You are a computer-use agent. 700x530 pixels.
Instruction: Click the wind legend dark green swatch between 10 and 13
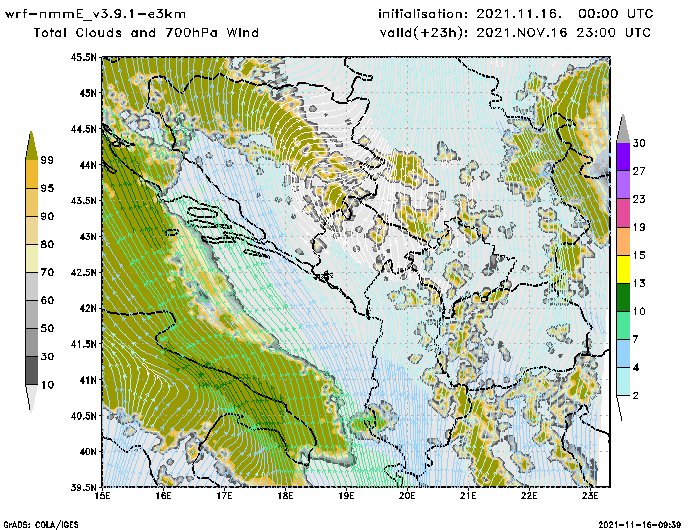pyautogui.click(x=623, y=297)
